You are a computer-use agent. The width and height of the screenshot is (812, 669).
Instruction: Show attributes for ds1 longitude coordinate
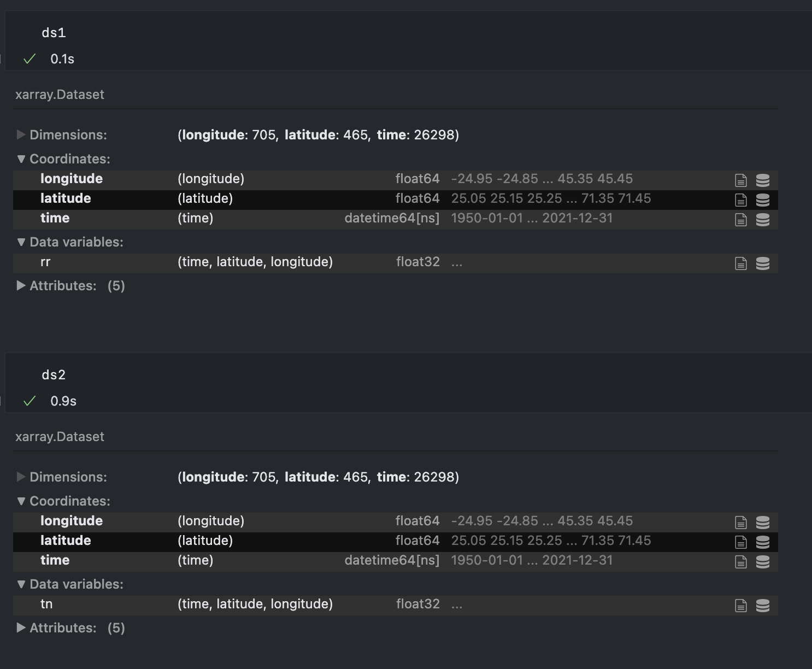741,180
